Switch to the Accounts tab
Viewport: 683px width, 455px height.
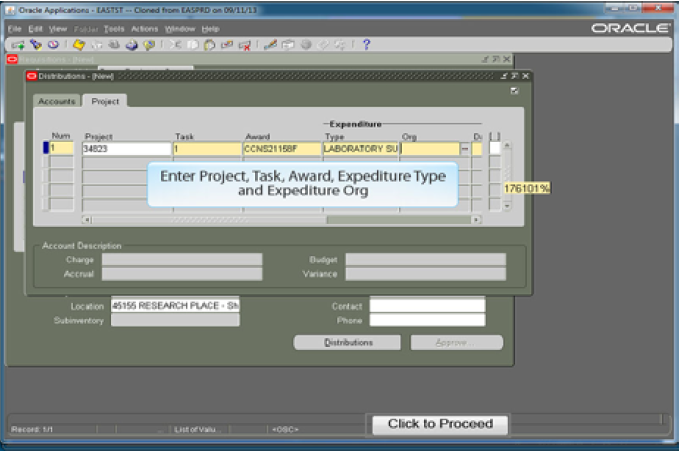57,101
